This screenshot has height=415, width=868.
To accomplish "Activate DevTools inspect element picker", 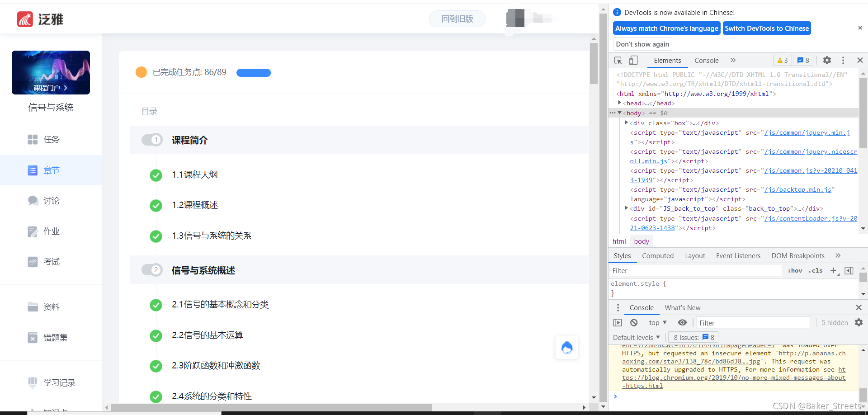I will click(x=618, y=60).
